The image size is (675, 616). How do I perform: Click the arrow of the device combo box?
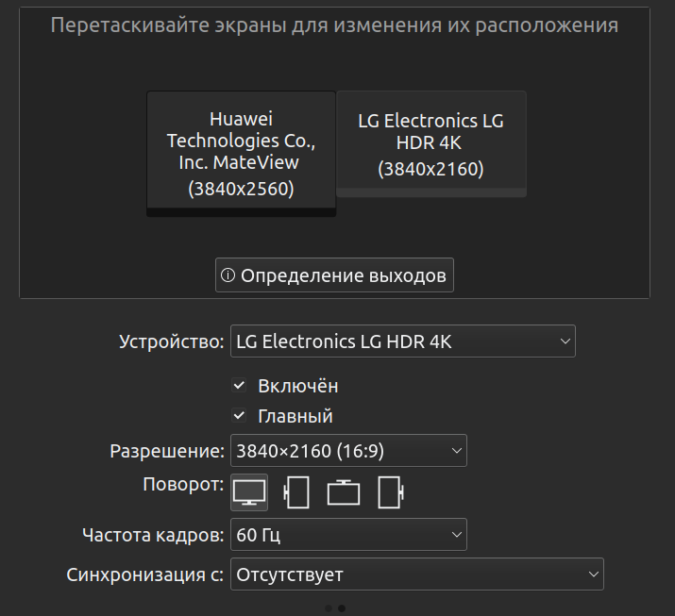click(x=565, y=341)
